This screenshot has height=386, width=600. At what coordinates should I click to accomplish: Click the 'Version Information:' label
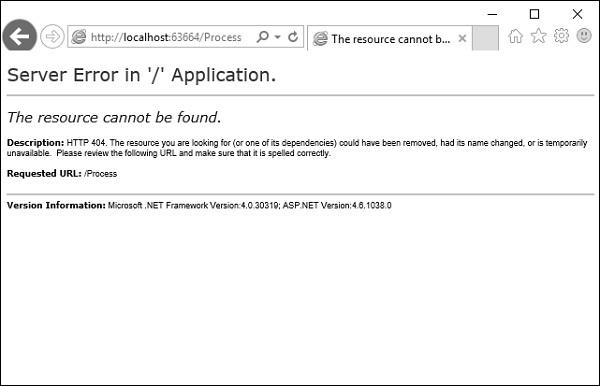pos(56,205)
